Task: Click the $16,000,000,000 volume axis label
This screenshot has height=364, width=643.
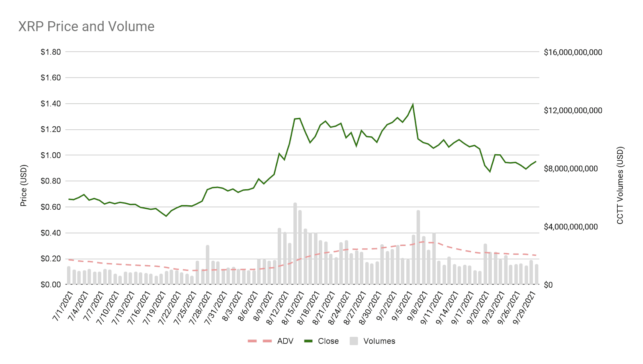Action: point(573,52)
